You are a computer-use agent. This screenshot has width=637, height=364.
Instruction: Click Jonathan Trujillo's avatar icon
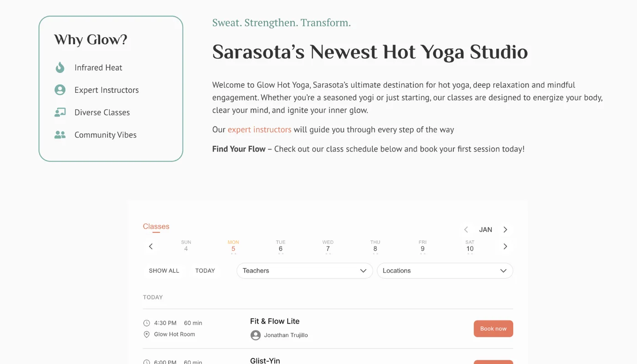[x=255, y=335]
